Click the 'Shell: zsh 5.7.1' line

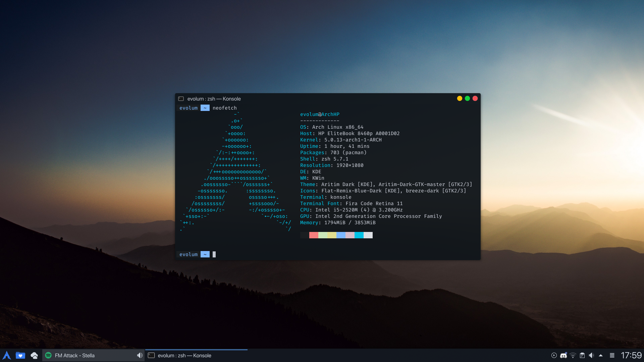[x=324, y=159]
